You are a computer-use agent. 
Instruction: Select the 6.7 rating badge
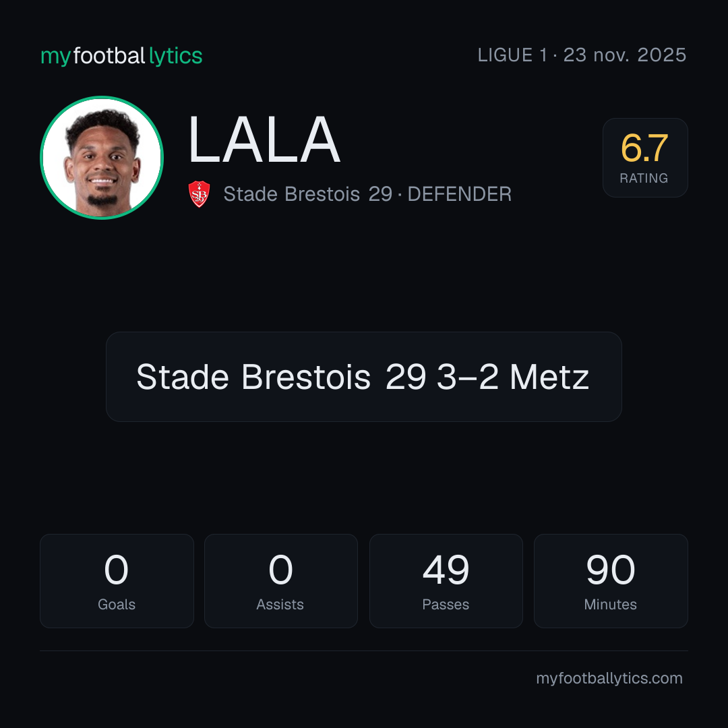tap(645, 157)
